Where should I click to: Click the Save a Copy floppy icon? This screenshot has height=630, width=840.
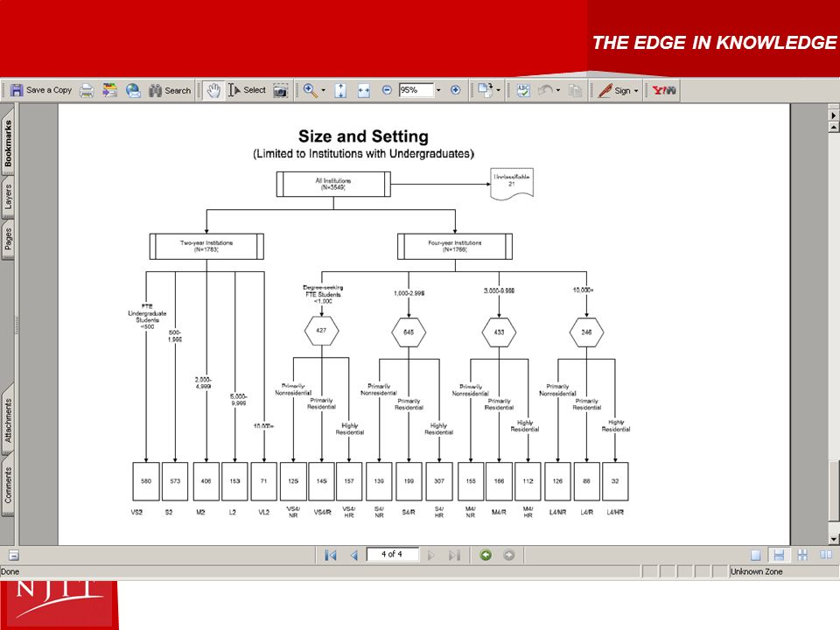[x=17, y=90]
